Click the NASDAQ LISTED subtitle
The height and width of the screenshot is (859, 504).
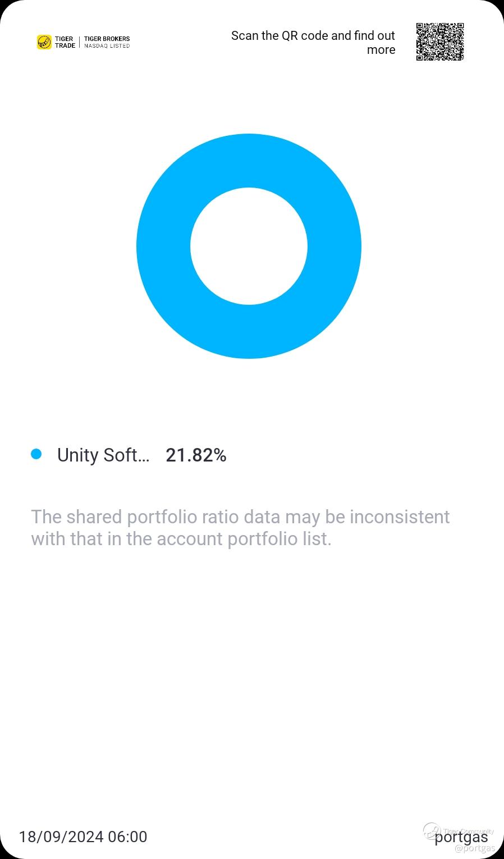107,46
